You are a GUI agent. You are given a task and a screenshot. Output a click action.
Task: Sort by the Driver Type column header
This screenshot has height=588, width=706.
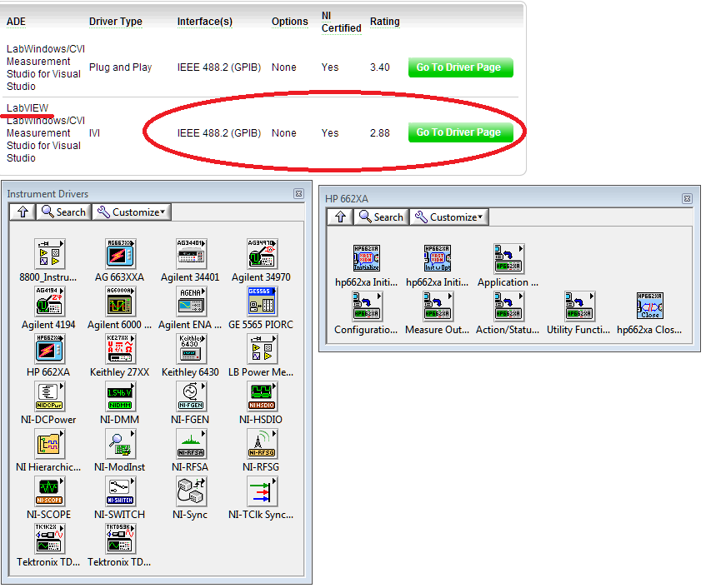(115, 22)
